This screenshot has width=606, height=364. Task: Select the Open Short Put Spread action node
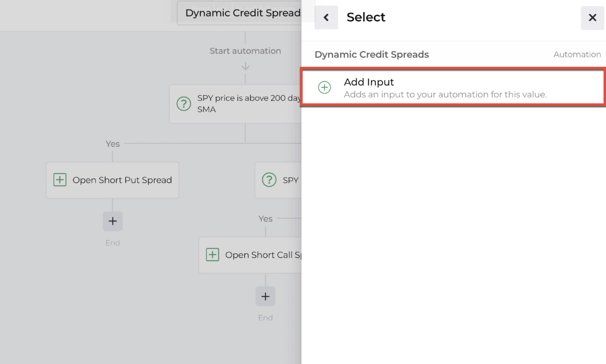click(x=112, y=180)
